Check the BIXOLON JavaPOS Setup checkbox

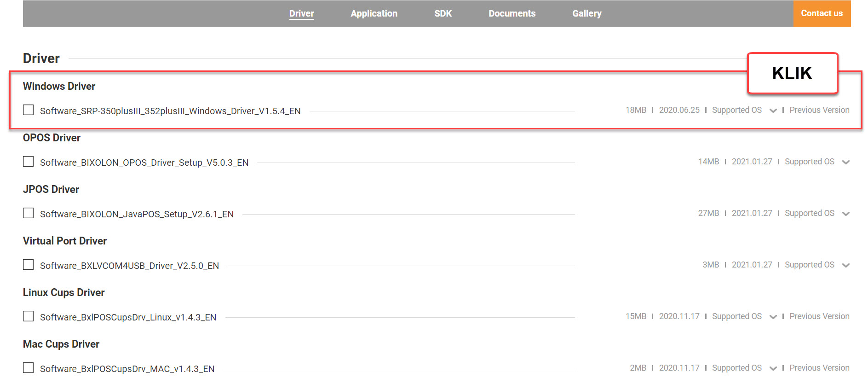tap(29, 213)
